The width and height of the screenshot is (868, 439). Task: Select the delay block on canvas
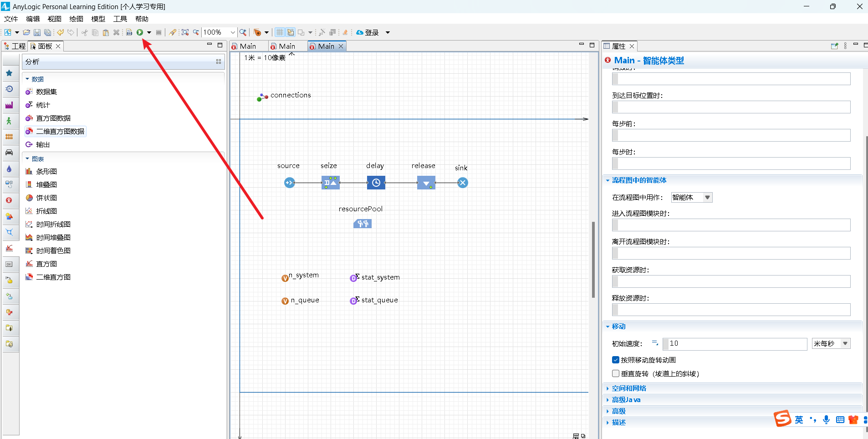[x=376, y=183]
